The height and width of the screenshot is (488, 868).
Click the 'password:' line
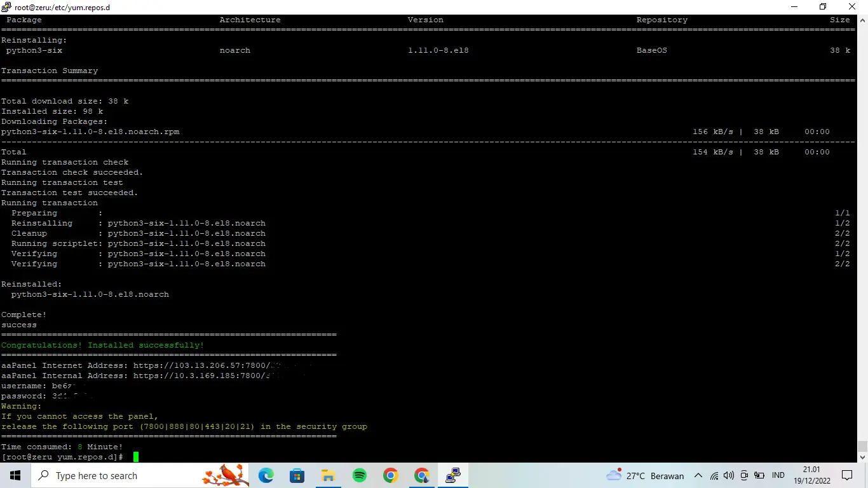tap(48, 396)
